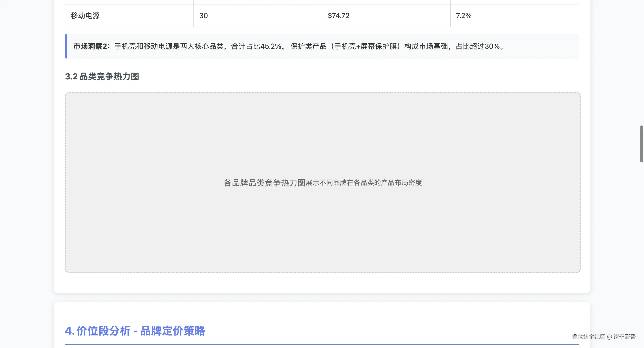Viewport: 644px width, 348px height.
Task: Click the 45.2% figure in insight text
Action: [271, 46]
